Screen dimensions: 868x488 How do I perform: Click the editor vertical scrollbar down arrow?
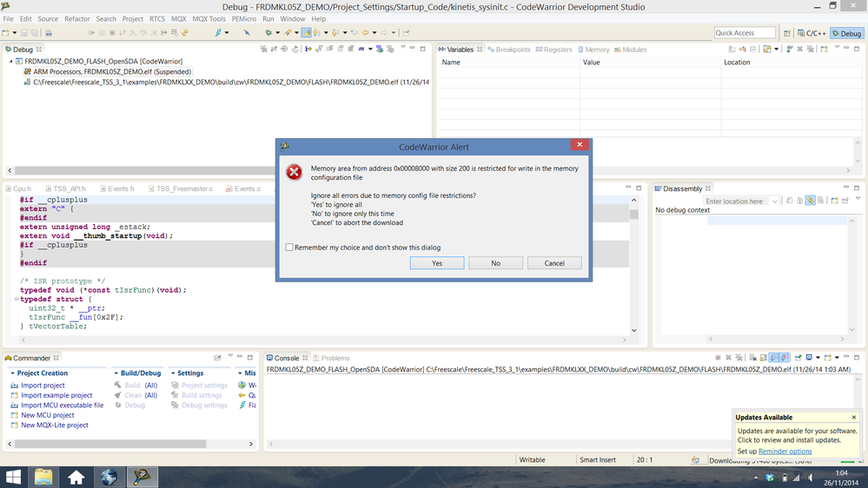click(x=633, y=330)
